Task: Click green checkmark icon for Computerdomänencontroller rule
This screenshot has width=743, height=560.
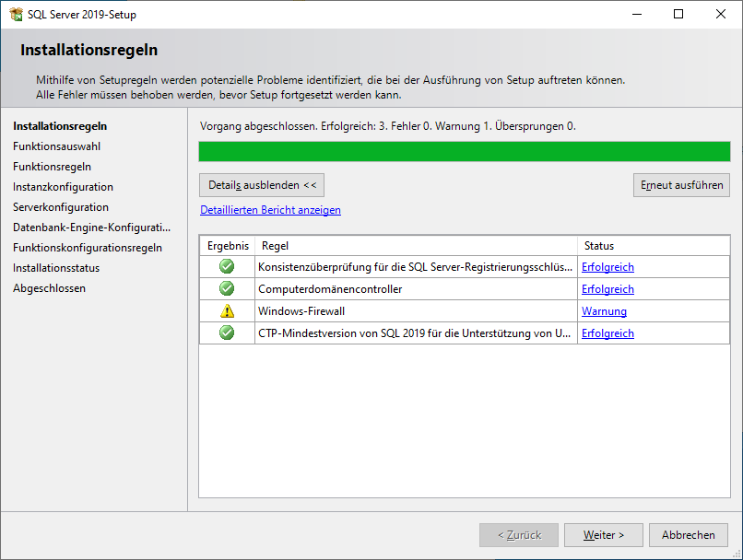Action: click(x=227, y=289)
